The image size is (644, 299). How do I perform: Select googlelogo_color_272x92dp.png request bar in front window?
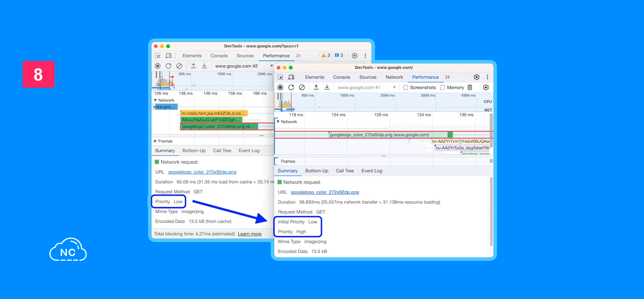tap(391, 135)
